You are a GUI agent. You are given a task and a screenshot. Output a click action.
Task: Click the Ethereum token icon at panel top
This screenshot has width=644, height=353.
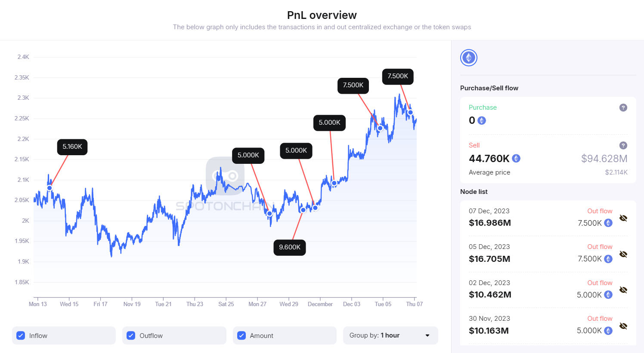(468, 57)
